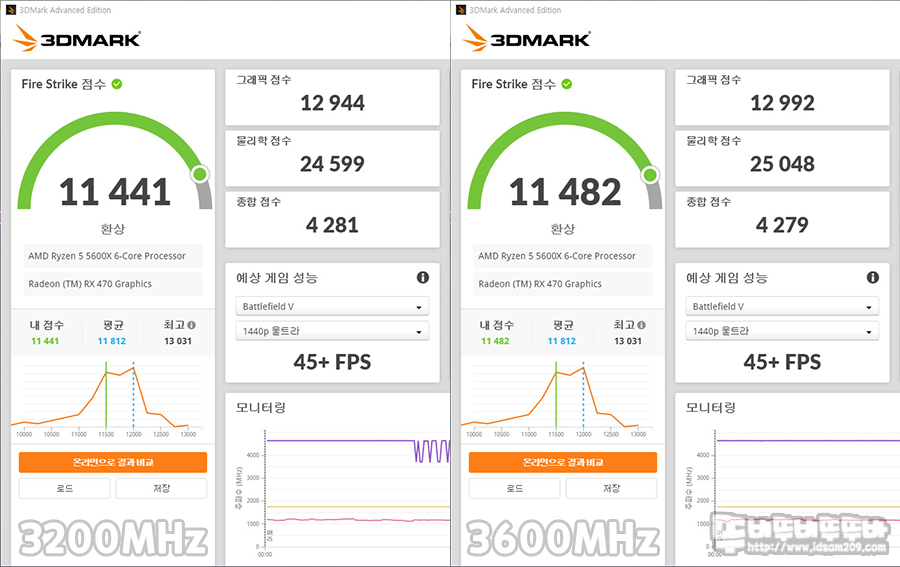This screenshot has height=567, width=900.
Task: Click orange 온라인으로 결과 비교 button in left window
Action: tap(113, 463)
